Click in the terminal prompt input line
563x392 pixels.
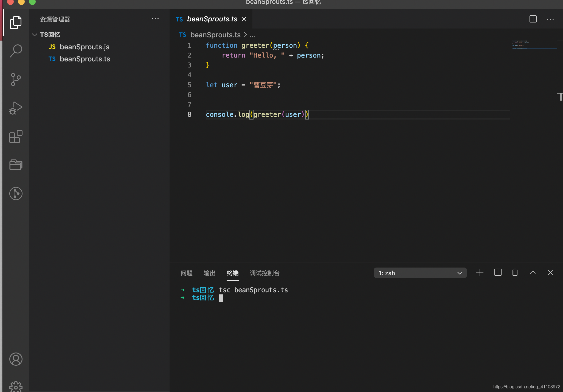coord(221,298)
